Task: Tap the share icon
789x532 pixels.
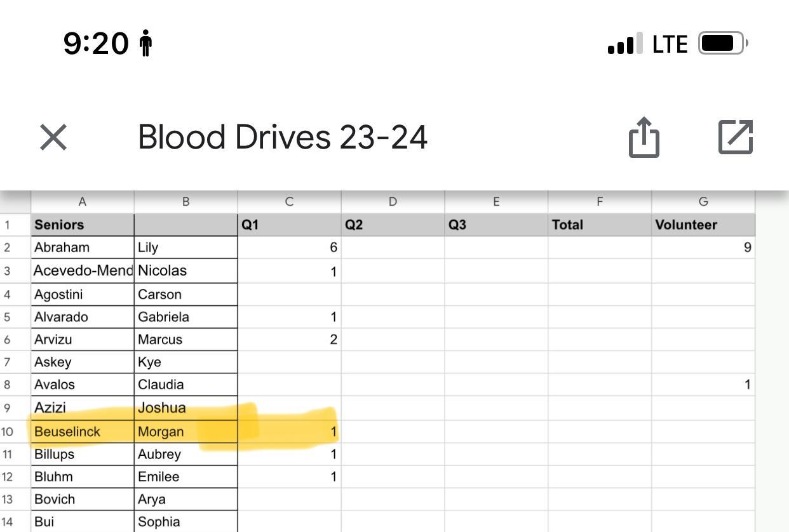Action: tap(644, 137)
